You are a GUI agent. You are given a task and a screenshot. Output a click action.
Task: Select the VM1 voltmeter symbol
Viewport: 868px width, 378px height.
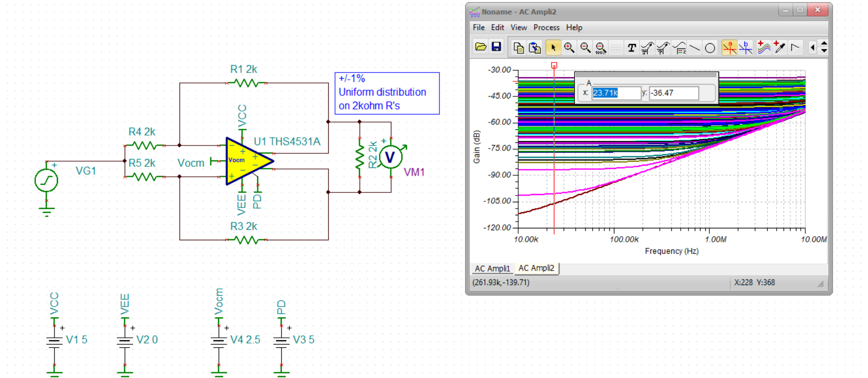pyautogui.click(x=390, y=157)
